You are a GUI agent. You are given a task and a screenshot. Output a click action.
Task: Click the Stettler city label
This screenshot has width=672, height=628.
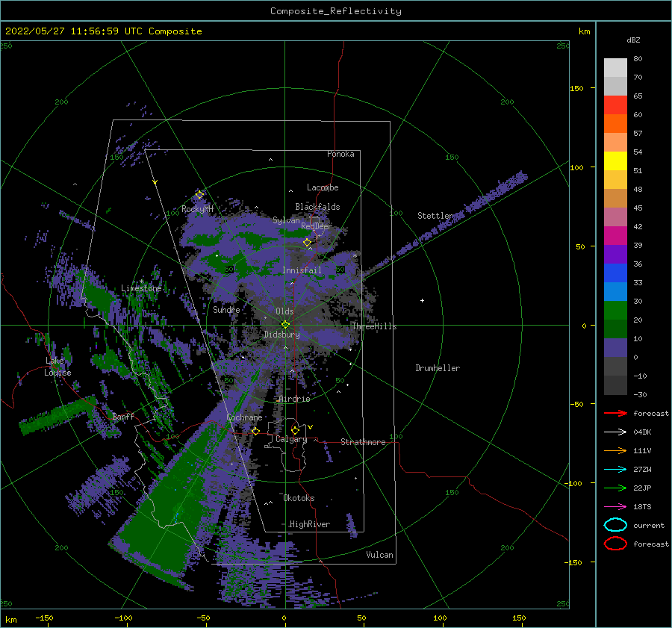(x=435, y=216)
